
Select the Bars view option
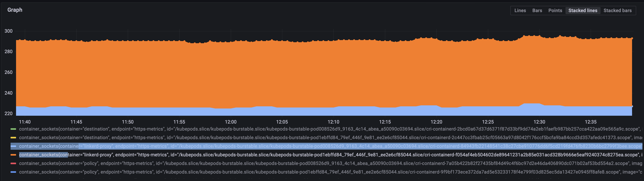(537, 11)
